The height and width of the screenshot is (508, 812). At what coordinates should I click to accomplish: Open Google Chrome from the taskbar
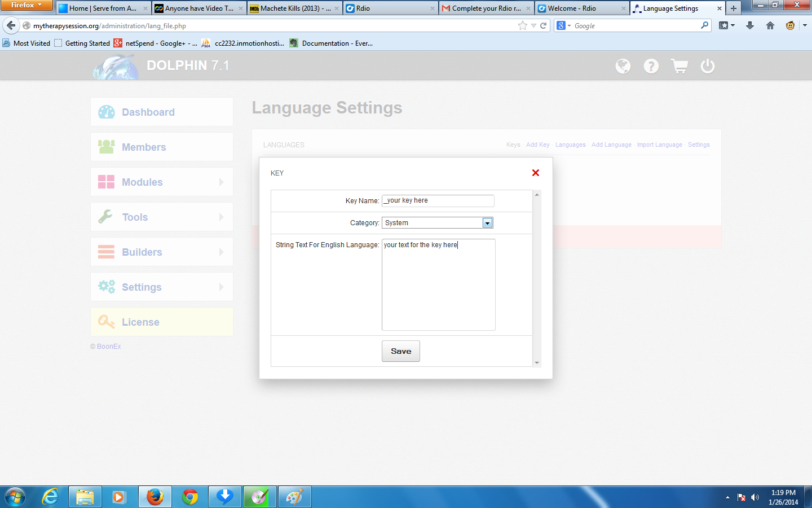pos(190,497)
